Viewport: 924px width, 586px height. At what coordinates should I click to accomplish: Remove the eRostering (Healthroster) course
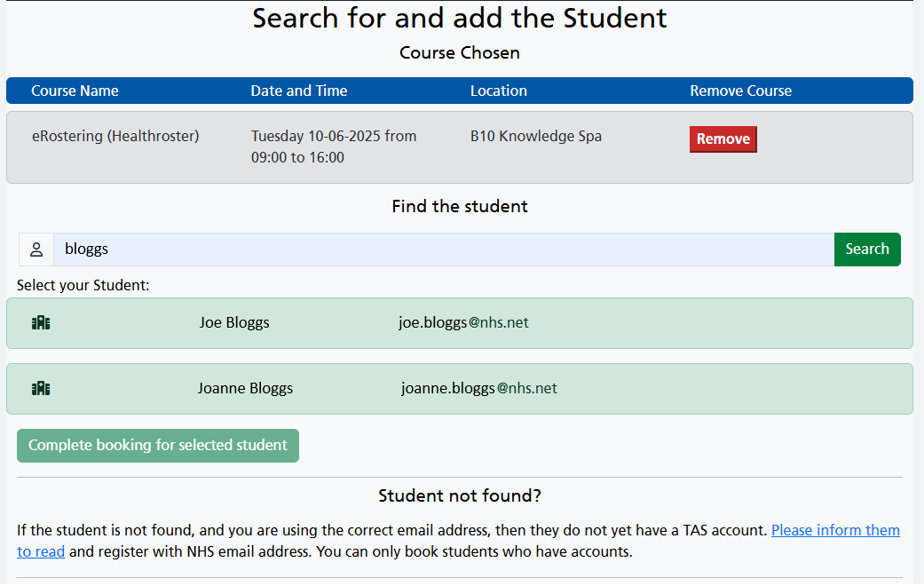723,139
